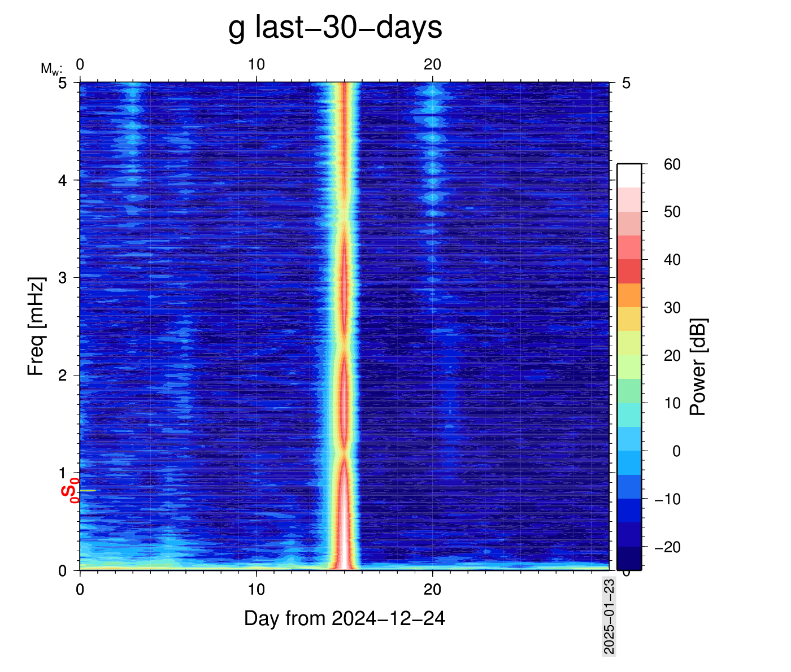Pick the darkest navy colorbar swatch
Screen dimensions: 791x672
[x=629, y=558]
